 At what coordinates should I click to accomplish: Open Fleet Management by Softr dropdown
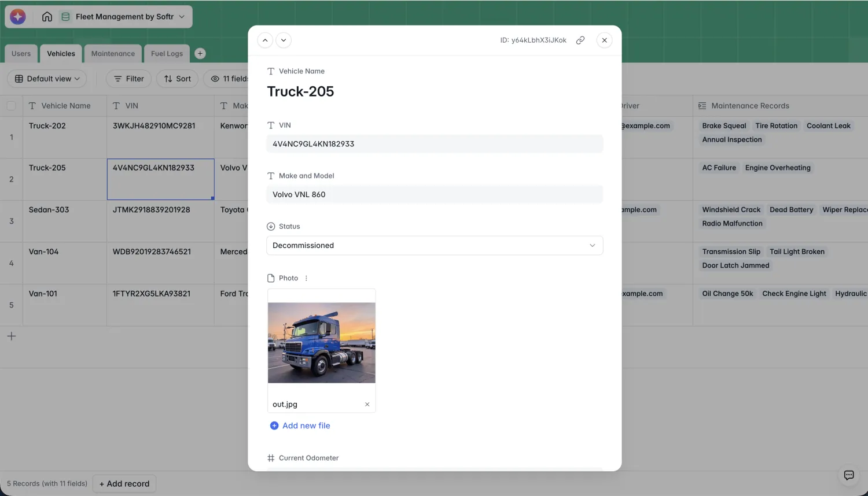pos(123,17)
